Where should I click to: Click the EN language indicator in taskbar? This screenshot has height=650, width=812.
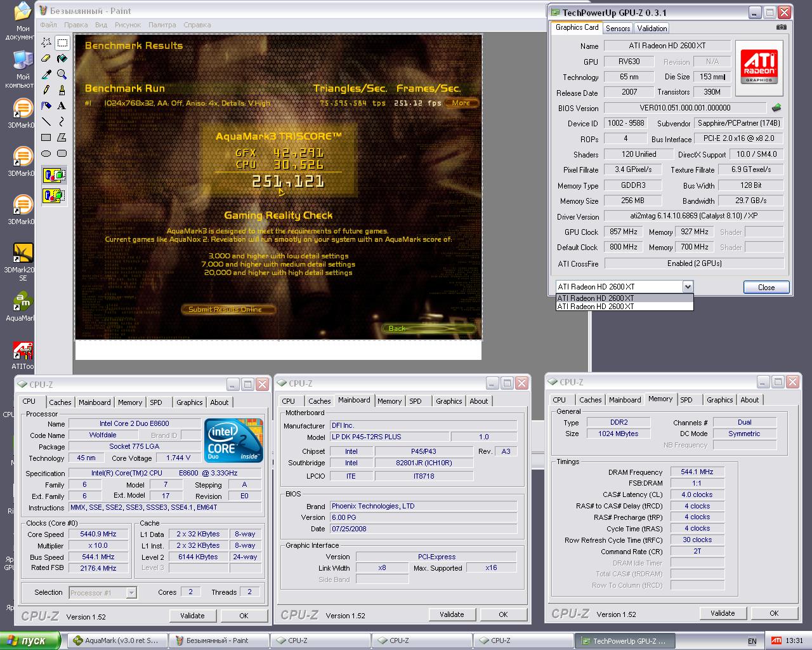point(752,641)
